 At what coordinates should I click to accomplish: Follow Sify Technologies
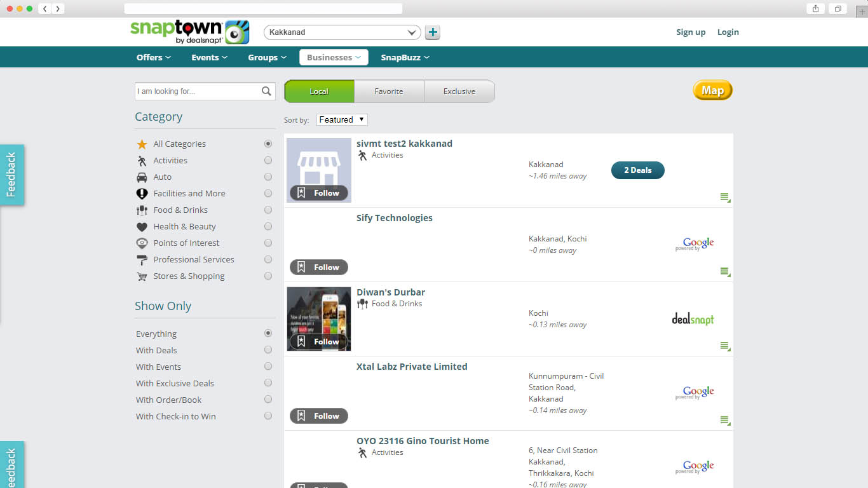pos(319,268)
